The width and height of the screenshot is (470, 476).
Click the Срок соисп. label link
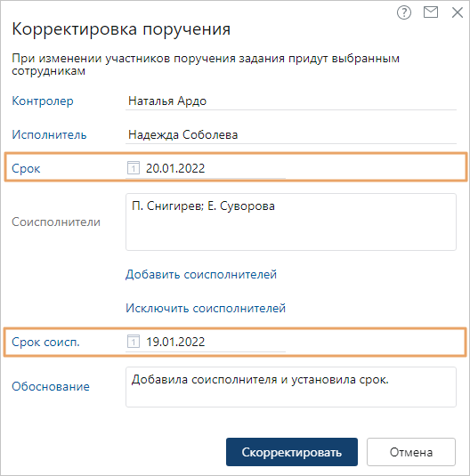pos(45,342)
